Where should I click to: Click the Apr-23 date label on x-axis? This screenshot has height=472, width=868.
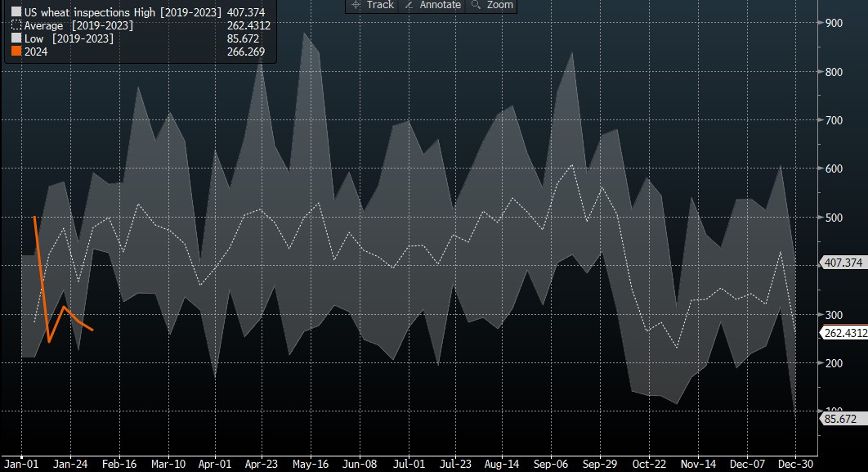261,462
